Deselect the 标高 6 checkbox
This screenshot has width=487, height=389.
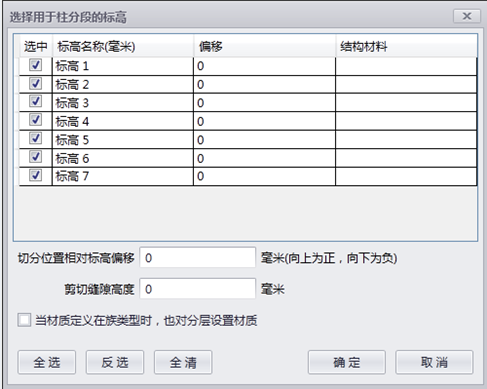pyautogui.click(x=35, y=157)
